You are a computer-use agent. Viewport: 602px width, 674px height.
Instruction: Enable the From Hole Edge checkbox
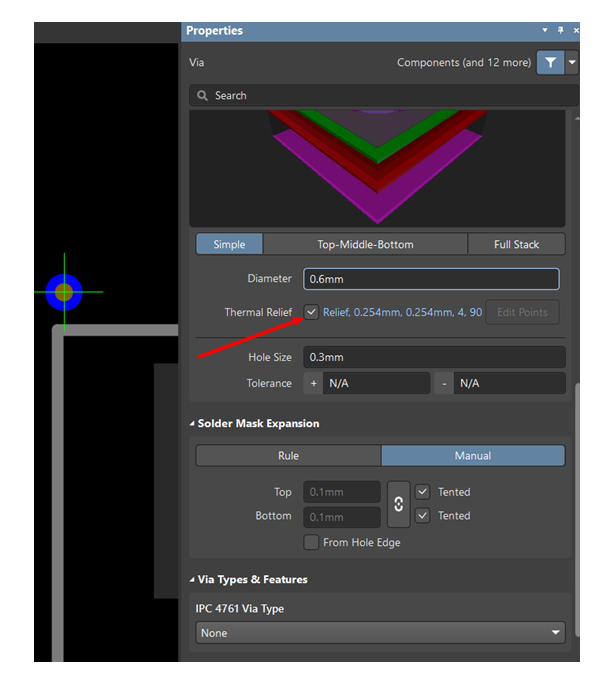[x=312, y=542]
